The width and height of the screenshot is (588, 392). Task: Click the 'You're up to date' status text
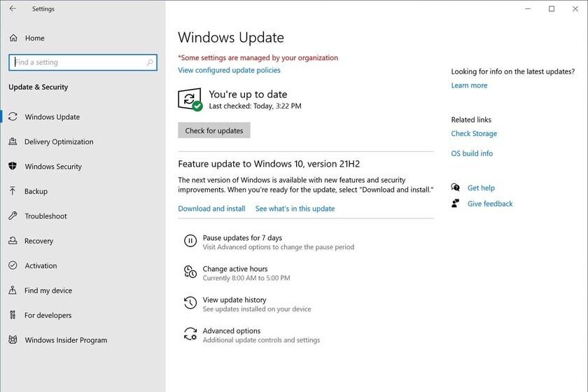tap(248, 94)
